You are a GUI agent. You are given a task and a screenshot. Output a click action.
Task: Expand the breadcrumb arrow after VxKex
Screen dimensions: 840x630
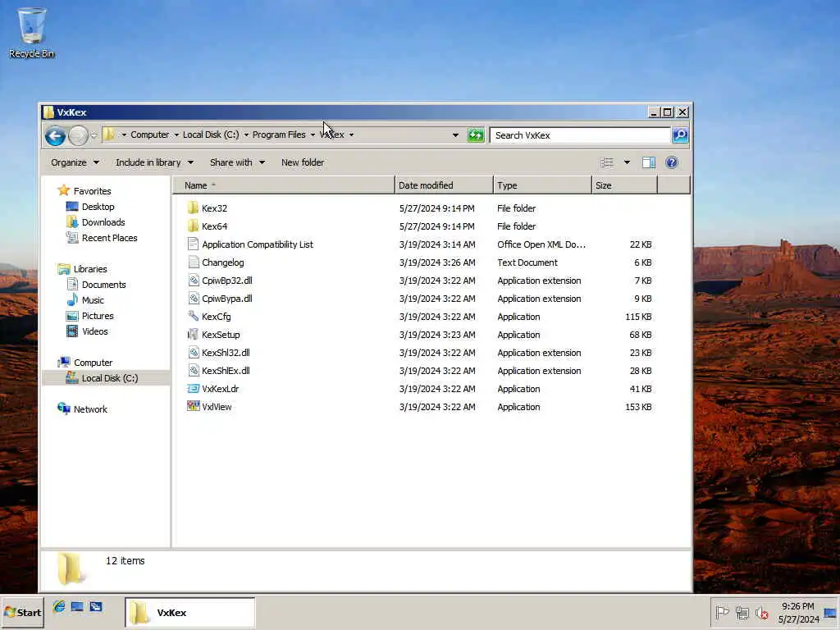(x=351, y=135)
